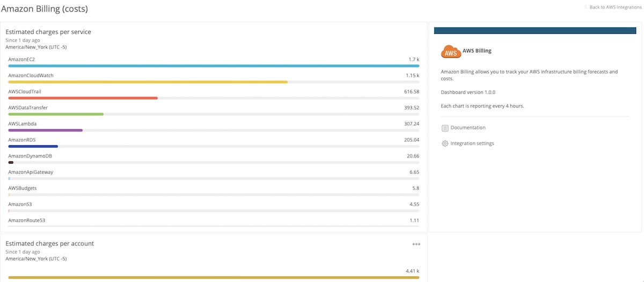644x282 pixels.
Task: Click the dark blue banner on AWS Billing card
Action: click(535, 31)
